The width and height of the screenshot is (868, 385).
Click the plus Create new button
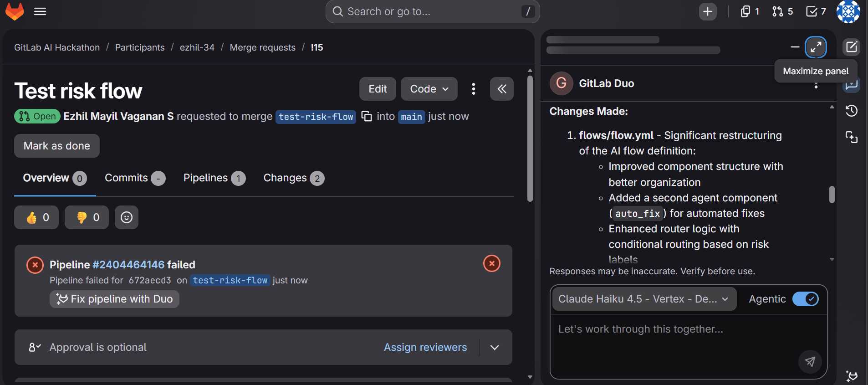(708, 11)
